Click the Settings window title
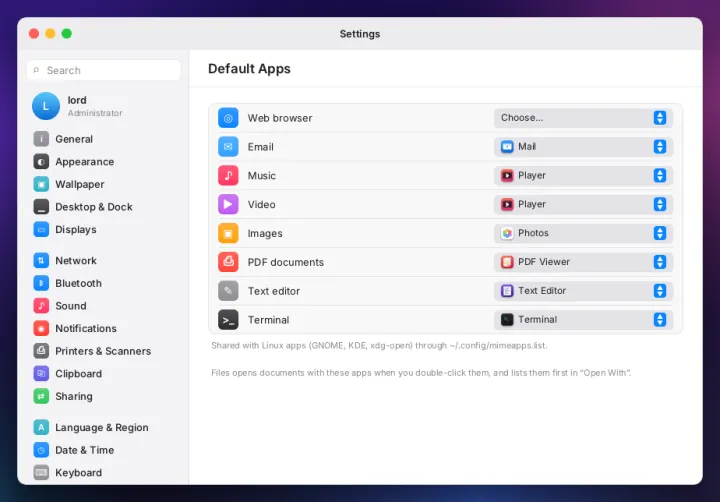This screenshot has height=502, width=720. click(x=360, y=34)
